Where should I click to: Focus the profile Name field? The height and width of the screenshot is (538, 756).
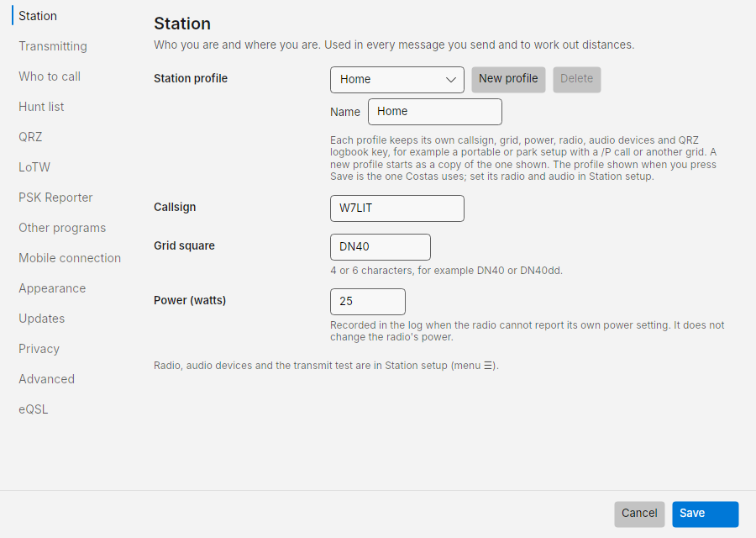tap(435, 112)
